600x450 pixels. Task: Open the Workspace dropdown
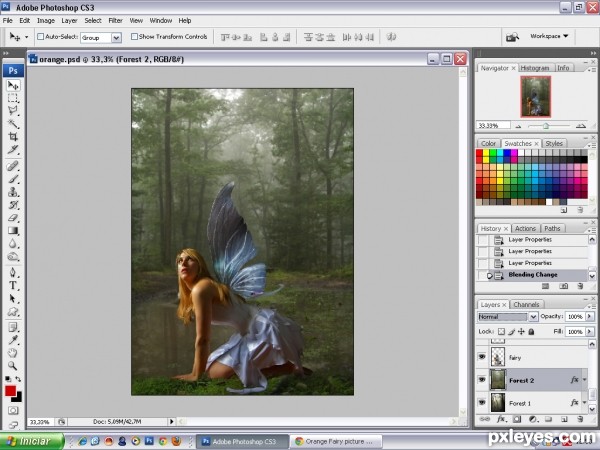pos(549,36)
